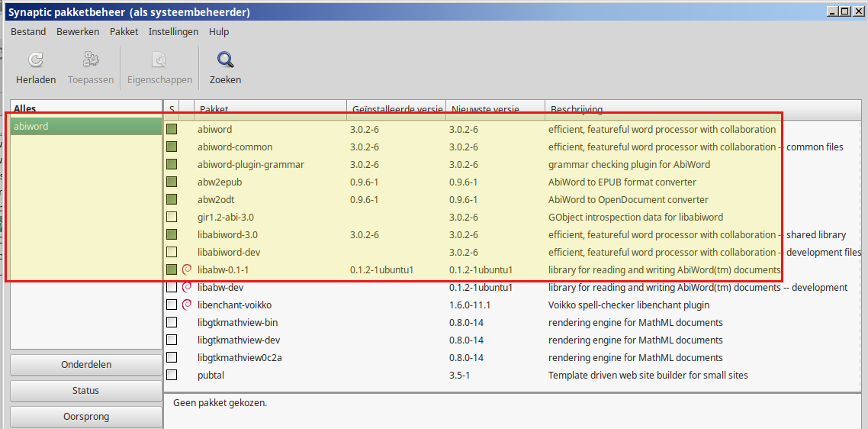Select the libabiword-dev package name
The height and width of the screenshot is (429, 868).
tap(229, 252)
